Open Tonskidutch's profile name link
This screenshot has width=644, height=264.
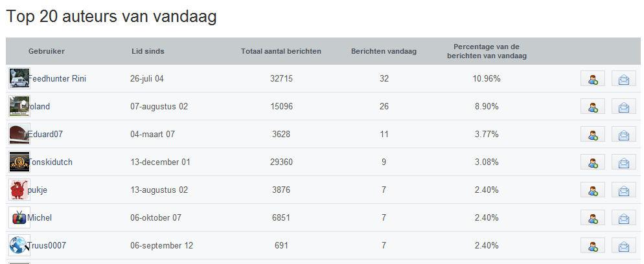tap(50, 162)
